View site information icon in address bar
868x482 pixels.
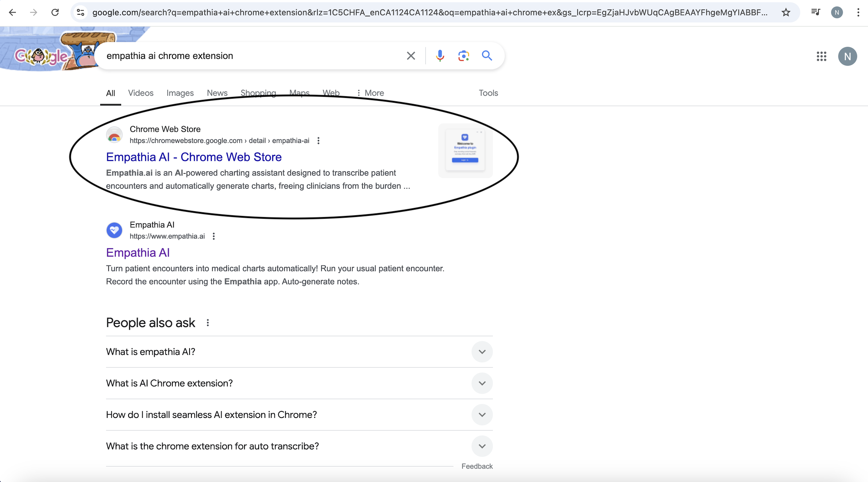click(81, 12)
